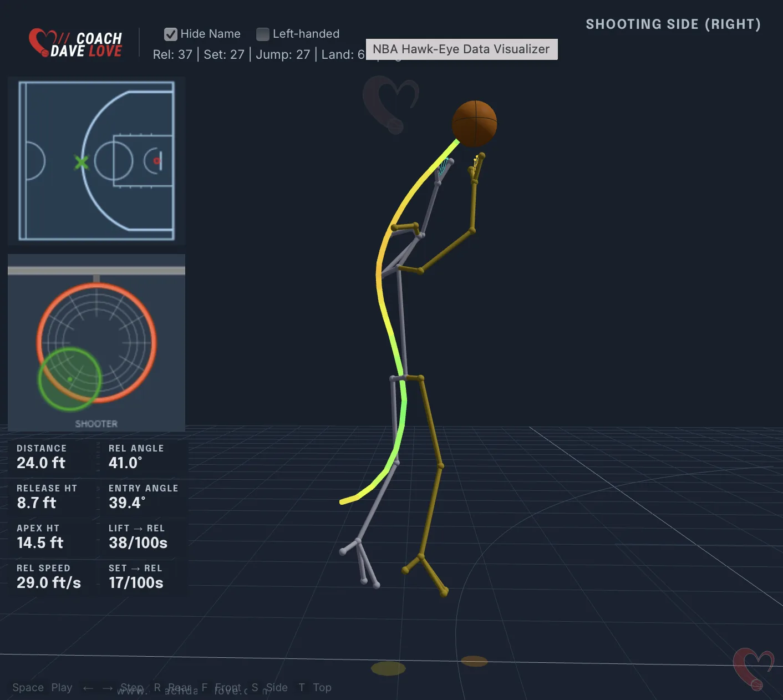
Task: Click the SHOOTER label under the rim
Action: point(96,424)
